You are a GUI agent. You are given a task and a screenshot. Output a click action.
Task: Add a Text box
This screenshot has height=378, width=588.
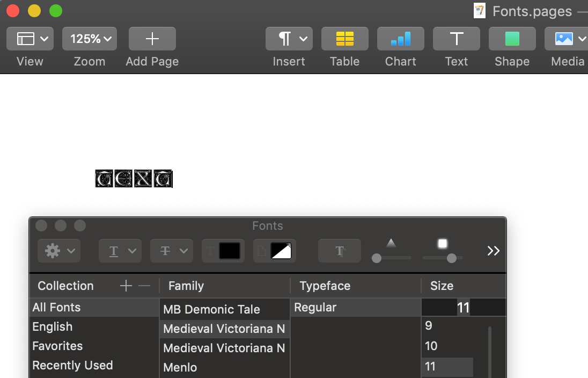[457, 39]
